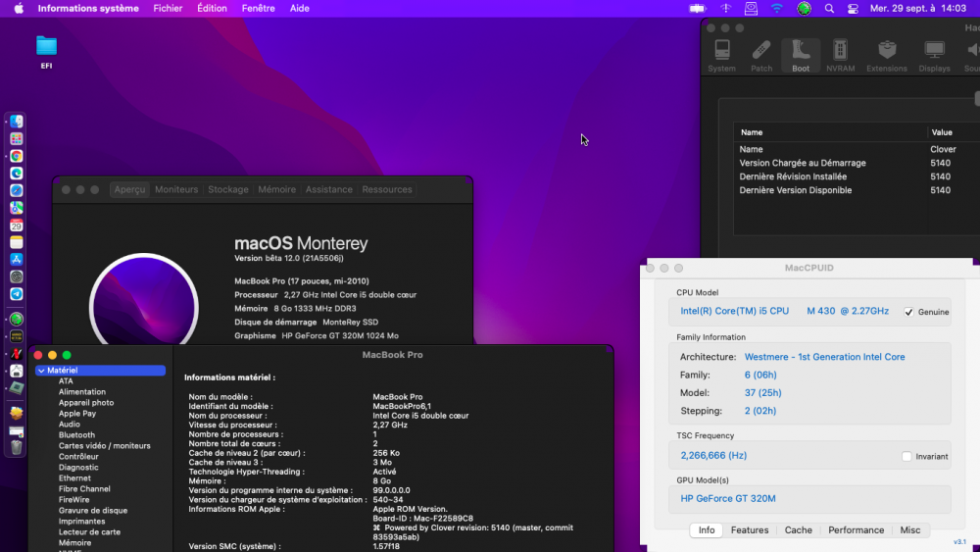This screenshot has height=552, width=980.
Task: Open the EFI folder on the desktop
Action: 46,52
